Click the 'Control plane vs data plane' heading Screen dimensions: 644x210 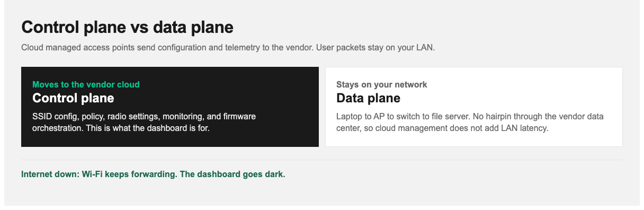coord(127,28)
